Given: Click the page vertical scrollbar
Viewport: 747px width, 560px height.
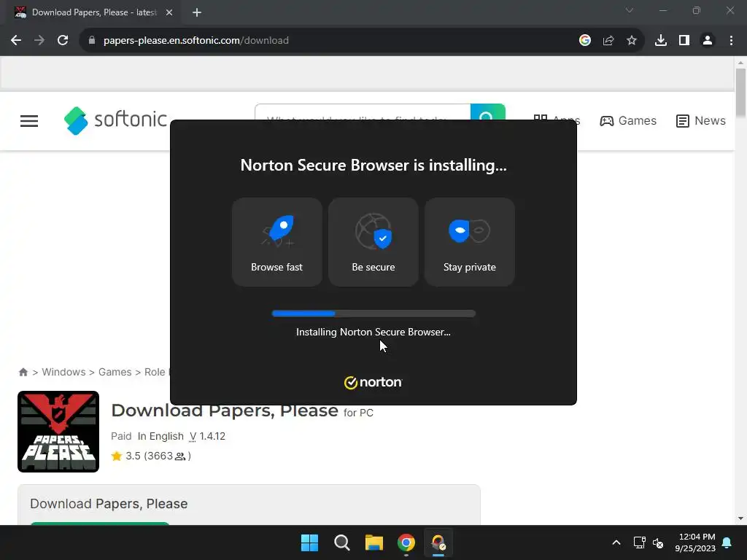Looking at the screenshot, I should (740, 93).
